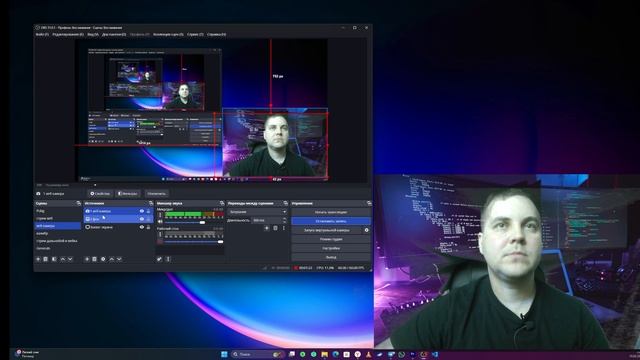Lock the '2 фон' source
The width and height of the screenshot is (640, 360).
coord(149,219)
